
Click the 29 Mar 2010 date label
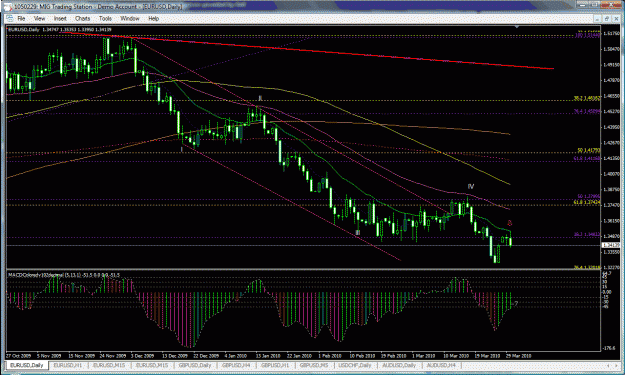point(519,355)
